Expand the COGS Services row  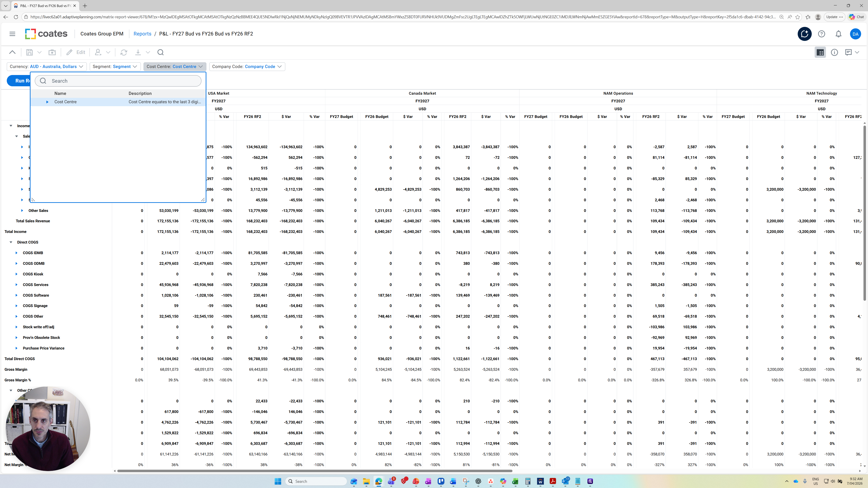click(17, 285)
